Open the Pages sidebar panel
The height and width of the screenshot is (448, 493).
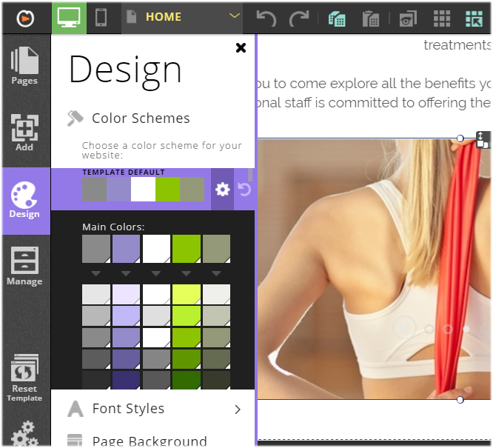24,66
